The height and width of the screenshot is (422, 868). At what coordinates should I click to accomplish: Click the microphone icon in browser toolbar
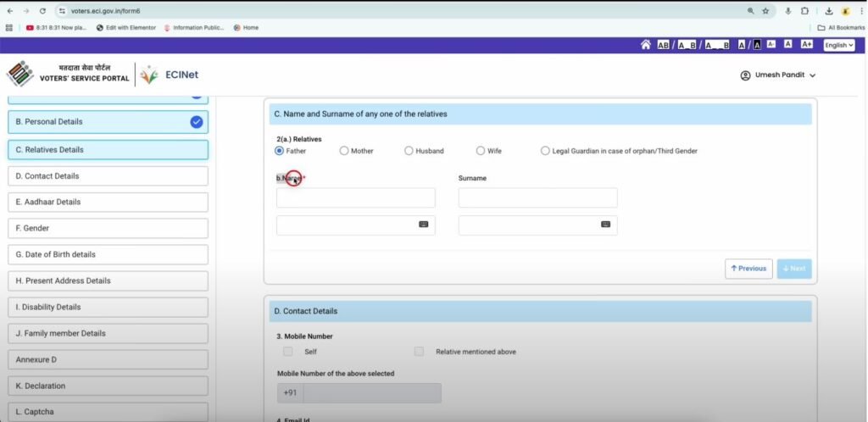tap(787, 11)
